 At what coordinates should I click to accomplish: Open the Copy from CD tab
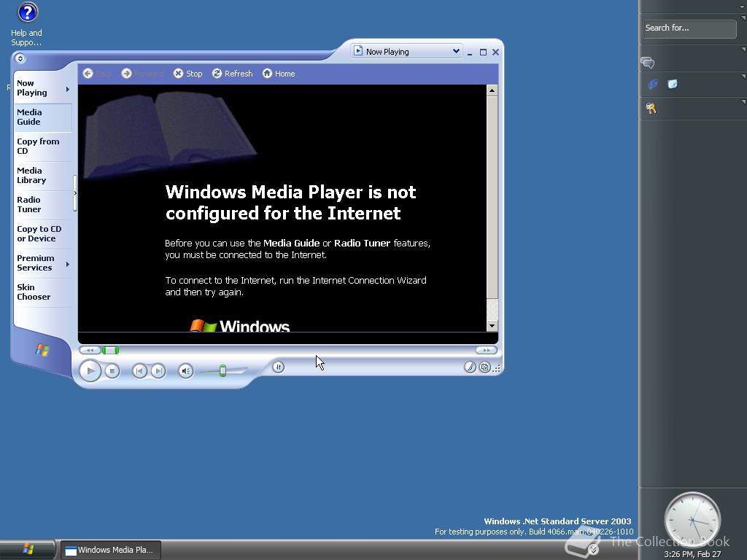click(43, 146)
